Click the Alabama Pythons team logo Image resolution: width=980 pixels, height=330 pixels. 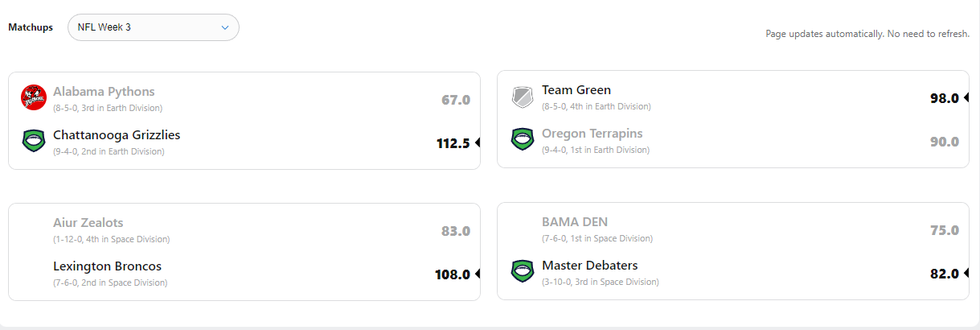[x=34, y=97]
